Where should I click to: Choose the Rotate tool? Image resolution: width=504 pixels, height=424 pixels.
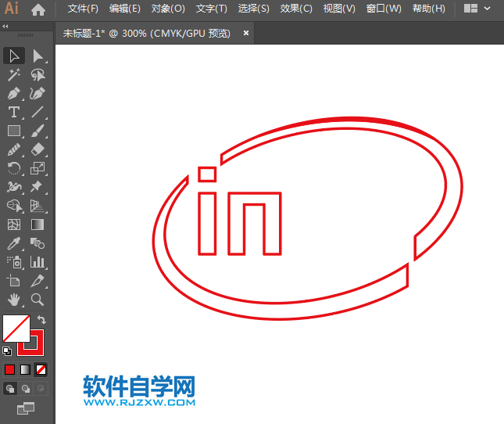14,168
